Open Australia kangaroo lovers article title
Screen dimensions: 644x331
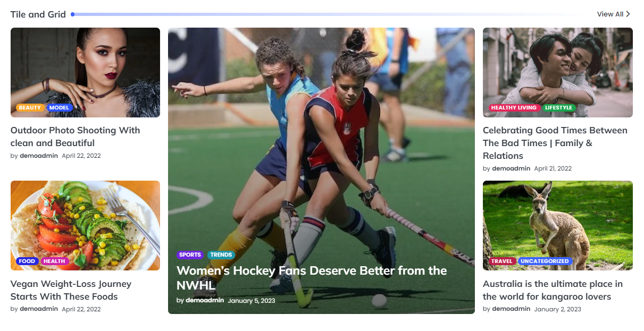[x=553, y=290]
